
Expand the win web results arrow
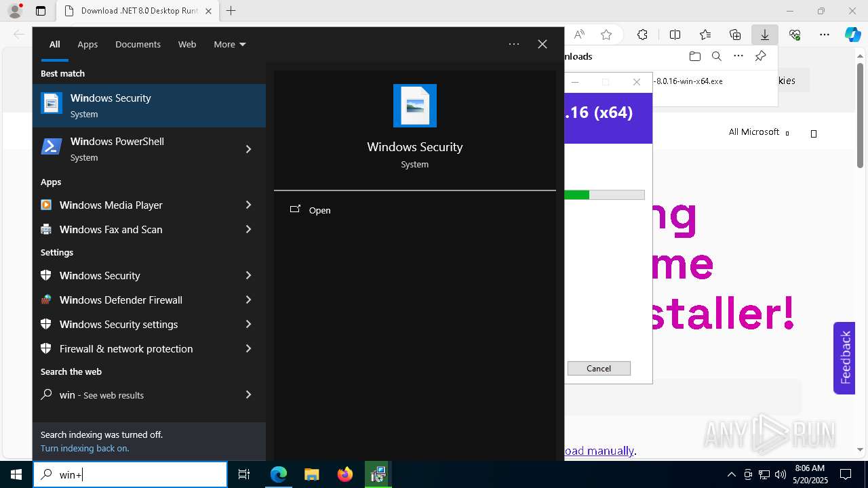pos(248,394)
